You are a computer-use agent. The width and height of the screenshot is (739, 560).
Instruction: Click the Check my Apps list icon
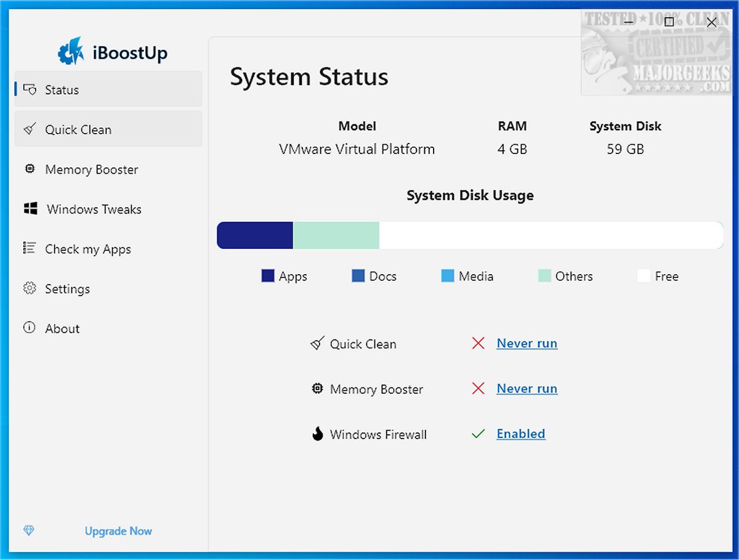pyautogui.click(x=30, y=249)
